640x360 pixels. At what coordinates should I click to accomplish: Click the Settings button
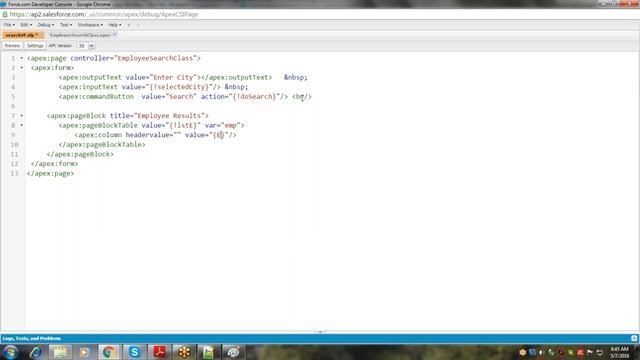coord(35,46)
